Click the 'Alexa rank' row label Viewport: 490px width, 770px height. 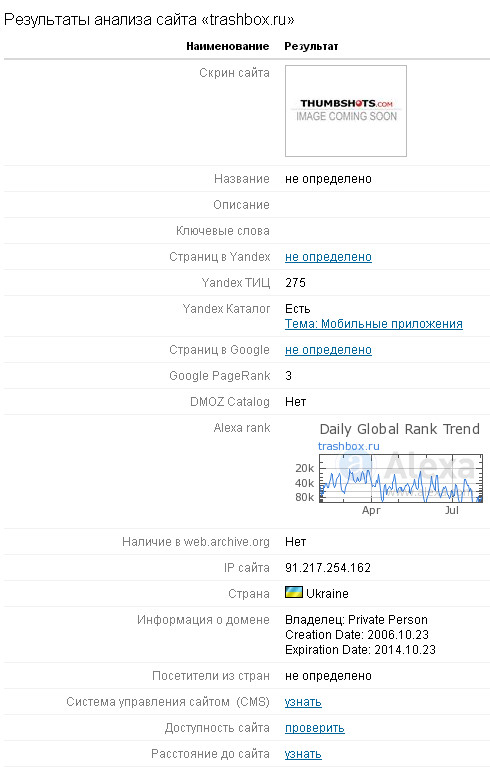pyautogui.click(x=242, y=428)
